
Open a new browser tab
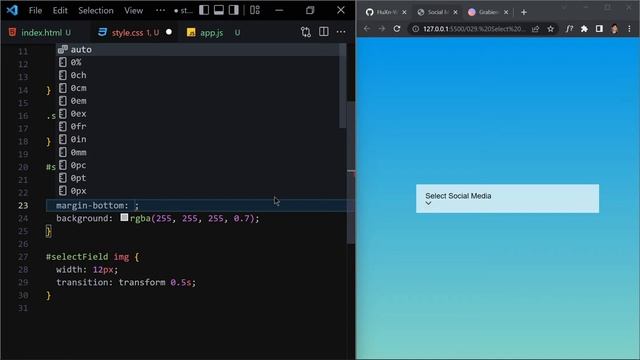click(524, 12)
